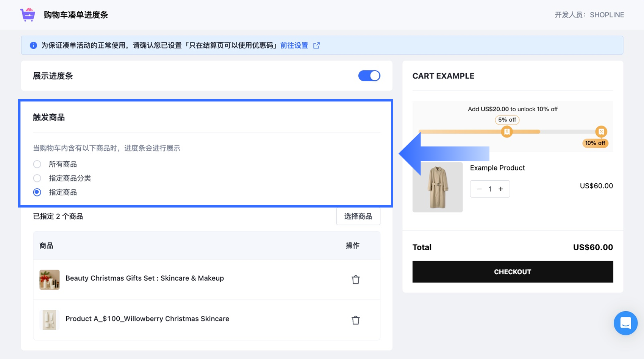
Task: Click the 10% off coupon milestone marker
Action: (601, 132)
